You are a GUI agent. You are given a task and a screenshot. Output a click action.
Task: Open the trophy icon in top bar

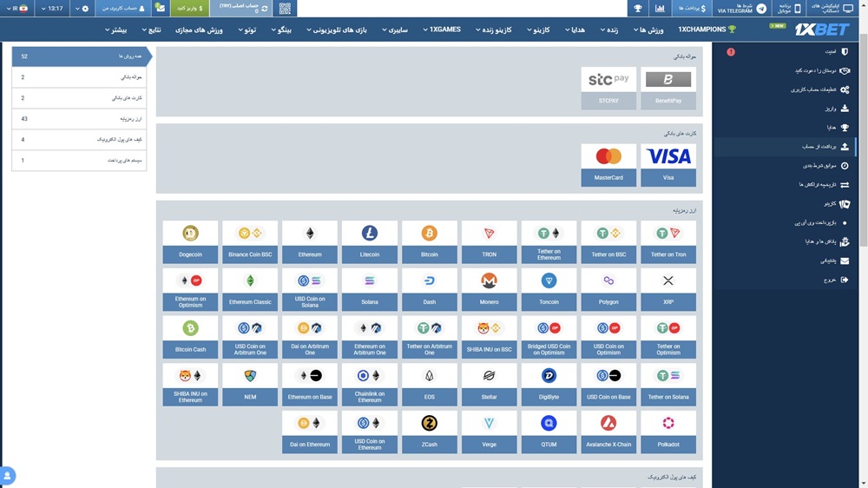pyautogui.click(x=638, y=9)
